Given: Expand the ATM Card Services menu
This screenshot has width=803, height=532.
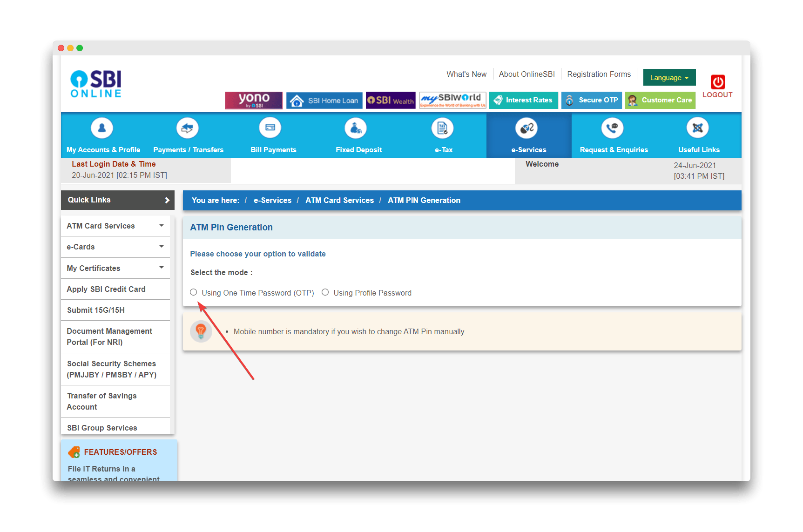Looking at the screenshot, I should 115,225.
